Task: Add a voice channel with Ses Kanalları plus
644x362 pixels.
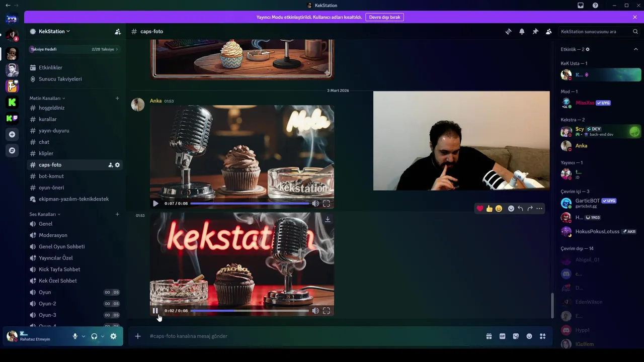Action: click(117, 214)
